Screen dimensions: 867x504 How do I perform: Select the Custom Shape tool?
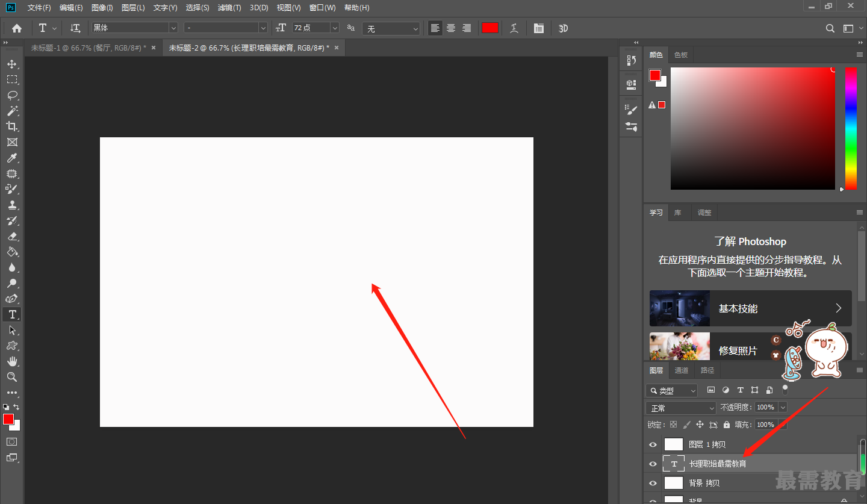pyautogui.click(x=12, y=346)
